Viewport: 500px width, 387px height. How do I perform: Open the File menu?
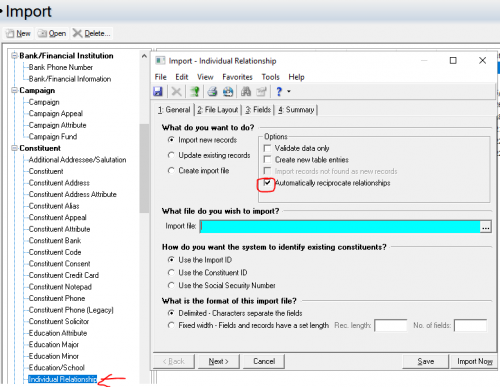click(160, 77)
